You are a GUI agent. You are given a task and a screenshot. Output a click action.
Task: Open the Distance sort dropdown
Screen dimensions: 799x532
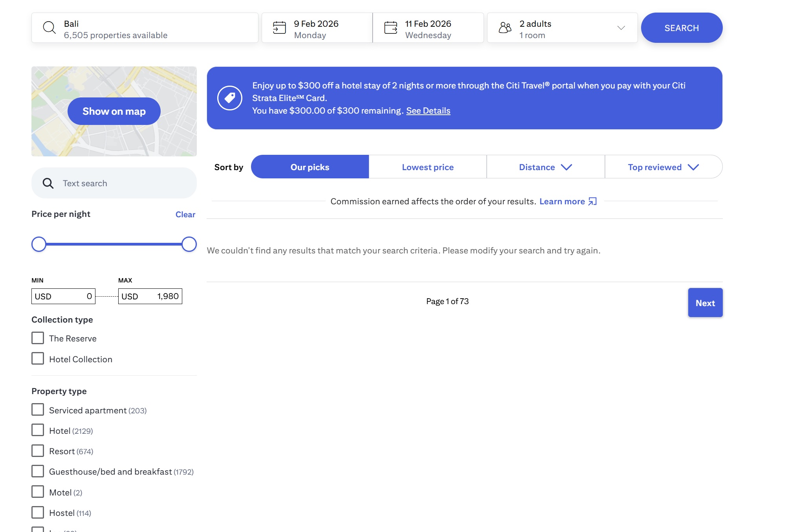[545, 167]
